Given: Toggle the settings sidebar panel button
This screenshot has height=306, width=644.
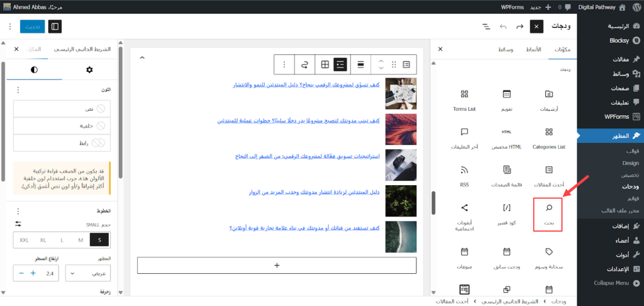Looking at the screenshot, I should pos(55,26).
